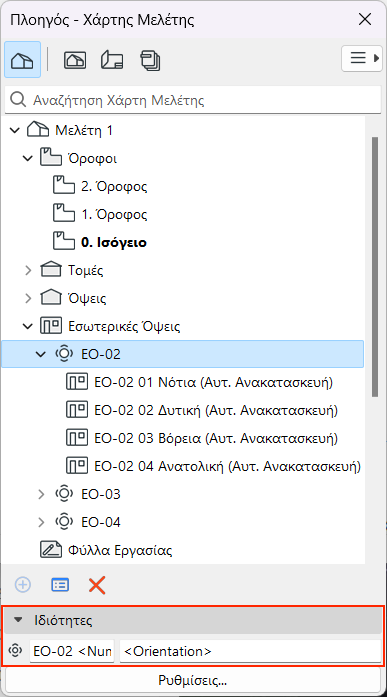
Task: Edit the ΕΟ-02 ID field
Action: click(x=72, y=651)
